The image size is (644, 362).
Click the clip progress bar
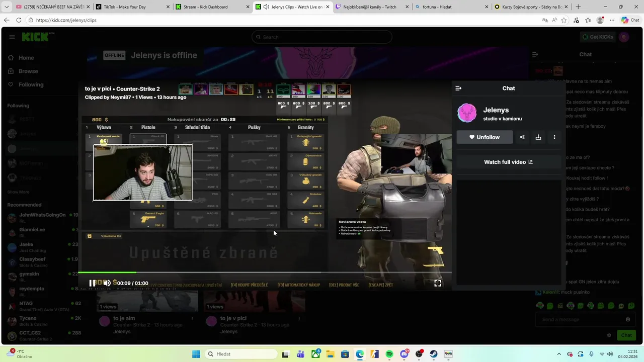(x=265, y=273)
